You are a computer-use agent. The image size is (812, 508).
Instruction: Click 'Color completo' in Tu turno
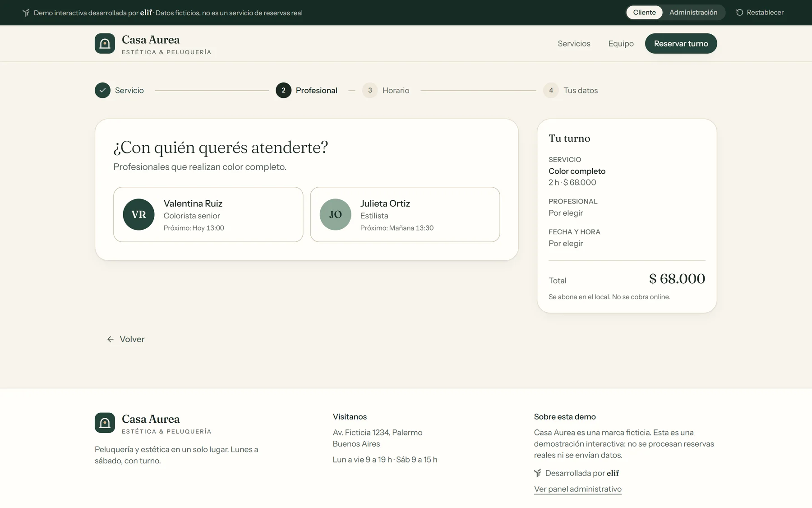577,171
